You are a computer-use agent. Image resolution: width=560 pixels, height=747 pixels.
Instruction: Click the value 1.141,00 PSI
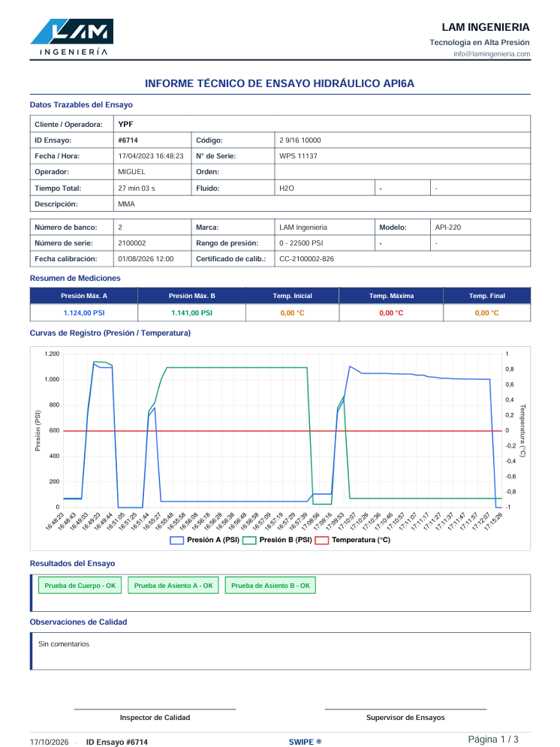pos(192,313)
